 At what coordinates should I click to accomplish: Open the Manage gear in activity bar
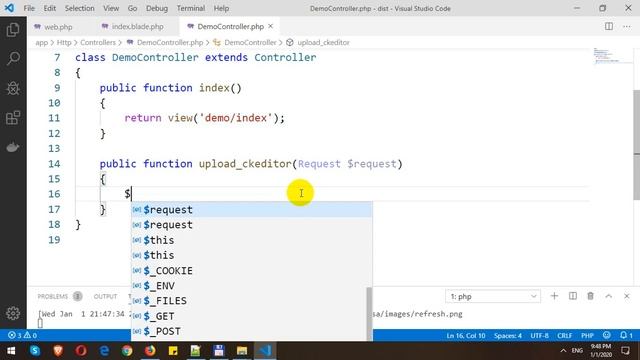tap(13, 313)
